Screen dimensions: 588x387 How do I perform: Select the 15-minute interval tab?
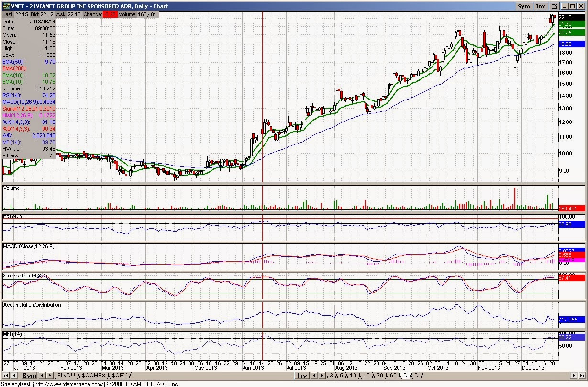(x=366, y=376)
